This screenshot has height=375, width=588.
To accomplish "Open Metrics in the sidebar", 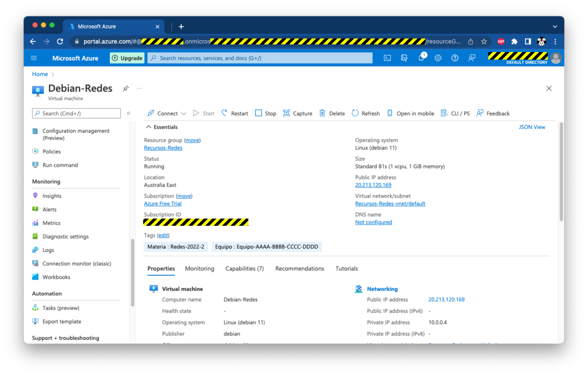I will (x=52, y=223).
